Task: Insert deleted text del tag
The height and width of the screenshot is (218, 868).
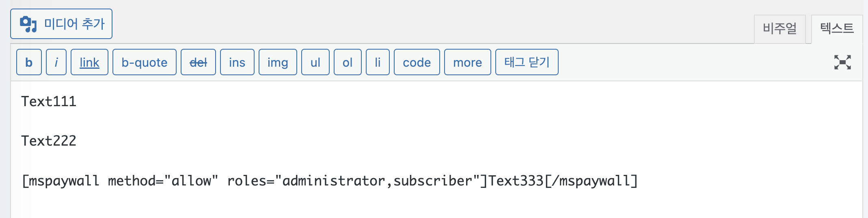Action: 198,62
